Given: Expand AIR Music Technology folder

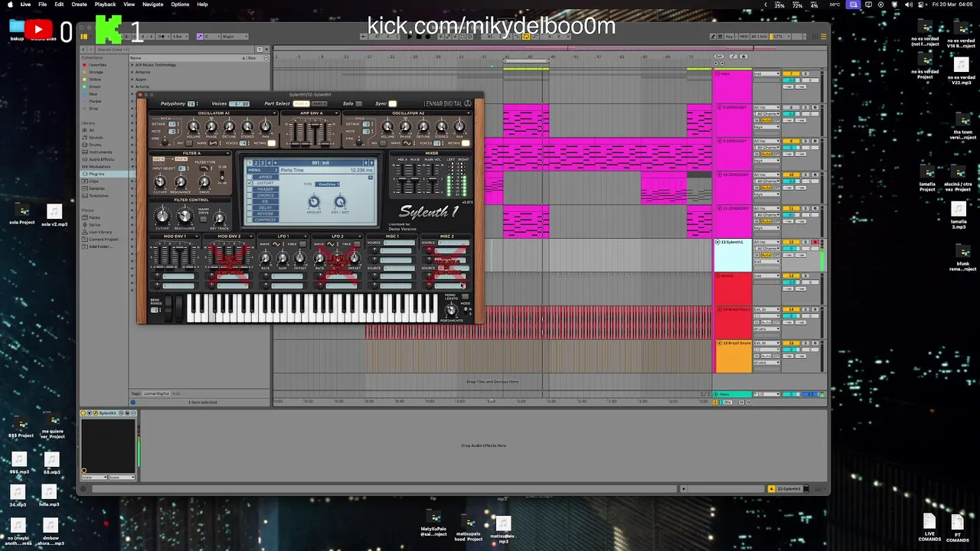Looking at the screenshot, I should tap(132, 65).
